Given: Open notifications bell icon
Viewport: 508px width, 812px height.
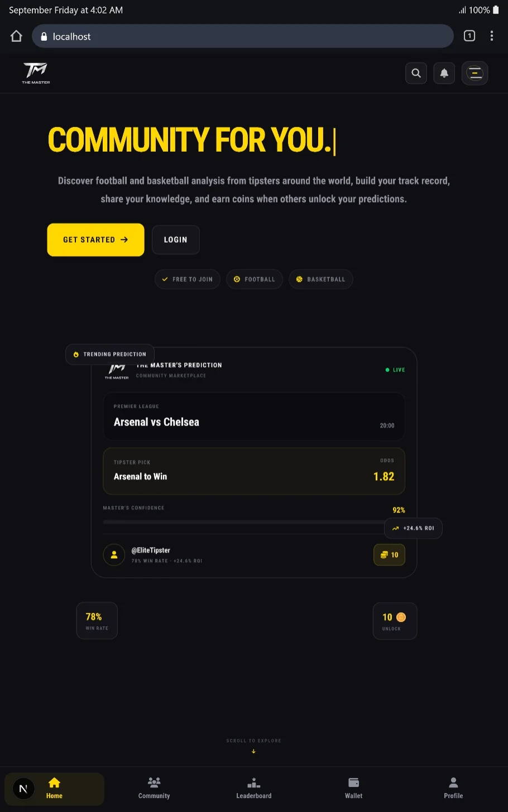Looking at the screenshot, I should [x=444, y=73].
